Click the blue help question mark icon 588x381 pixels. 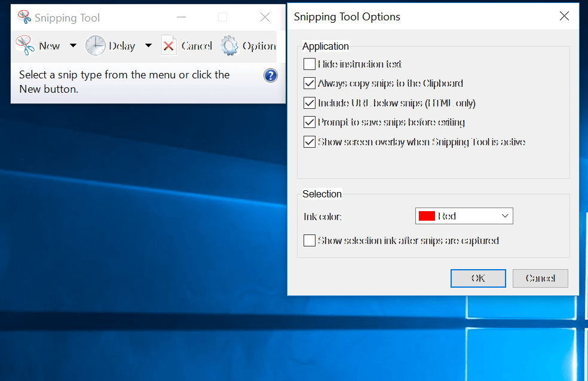click(270, 75)
